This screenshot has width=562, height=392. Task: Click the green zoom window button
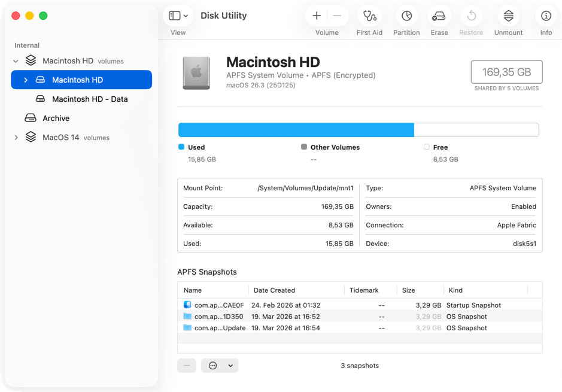43,16
